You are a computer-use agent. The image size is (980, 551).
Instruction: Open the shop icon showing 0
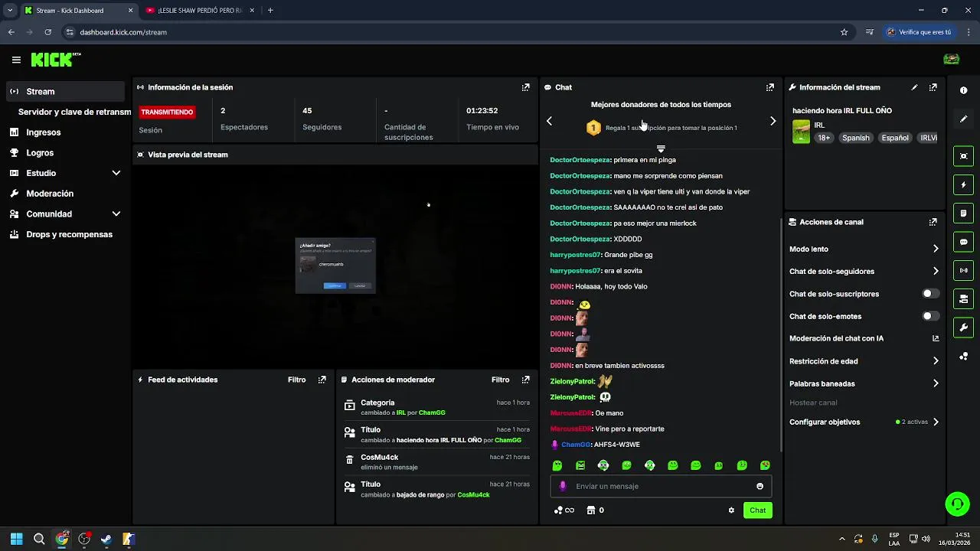coord(595,510)
